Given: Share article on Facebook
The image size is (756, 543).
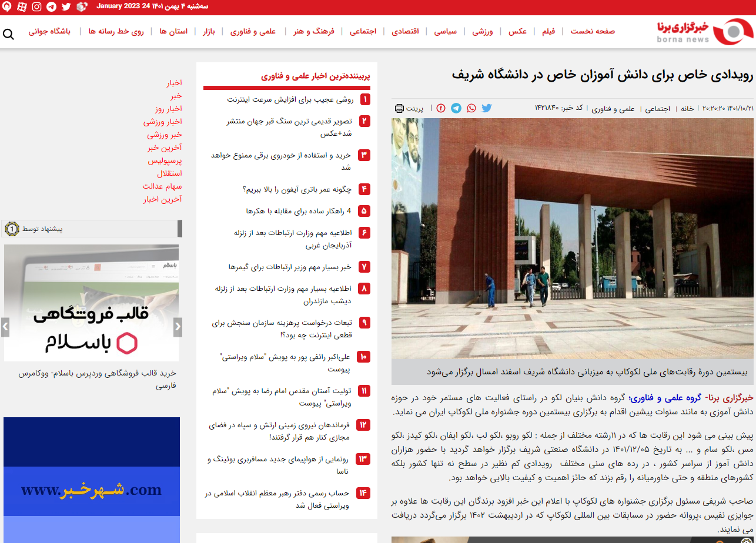Looking at the screenshot, I should (441, 108).
